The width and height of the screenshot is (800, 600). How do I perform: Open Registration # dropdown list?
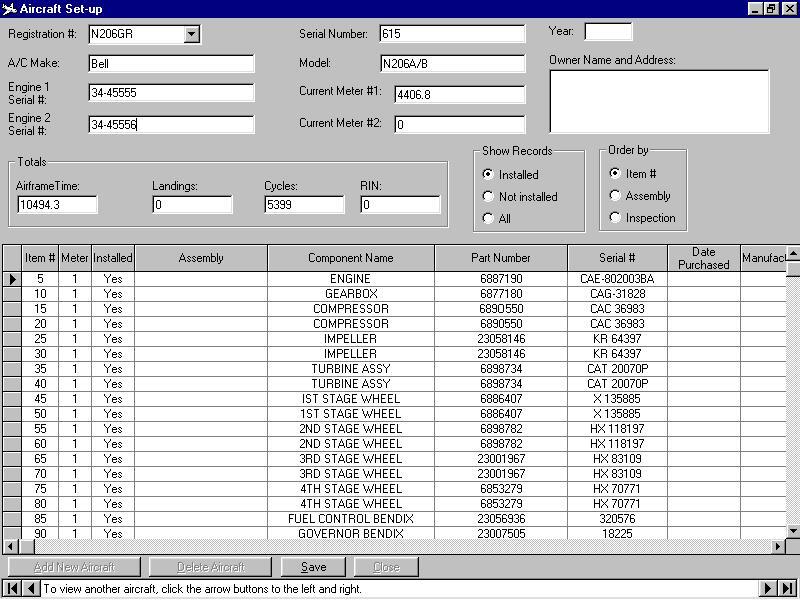click(192, 35)
